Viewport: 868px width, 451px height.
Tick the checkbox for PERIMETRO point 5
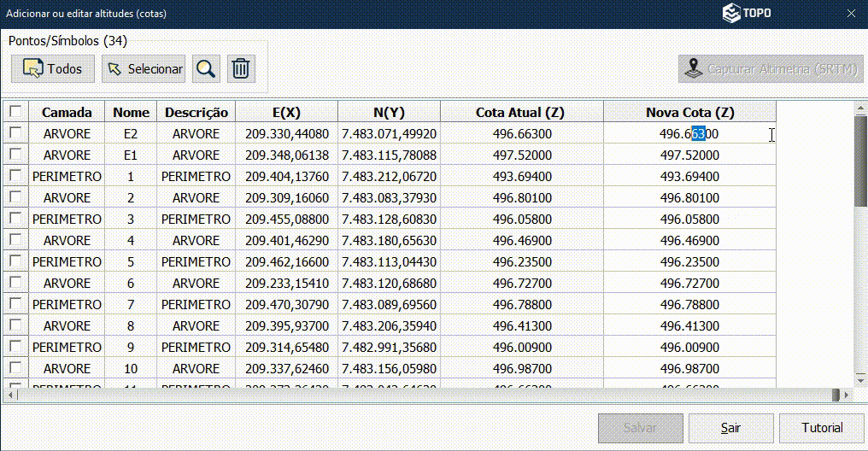coord(15,261)
